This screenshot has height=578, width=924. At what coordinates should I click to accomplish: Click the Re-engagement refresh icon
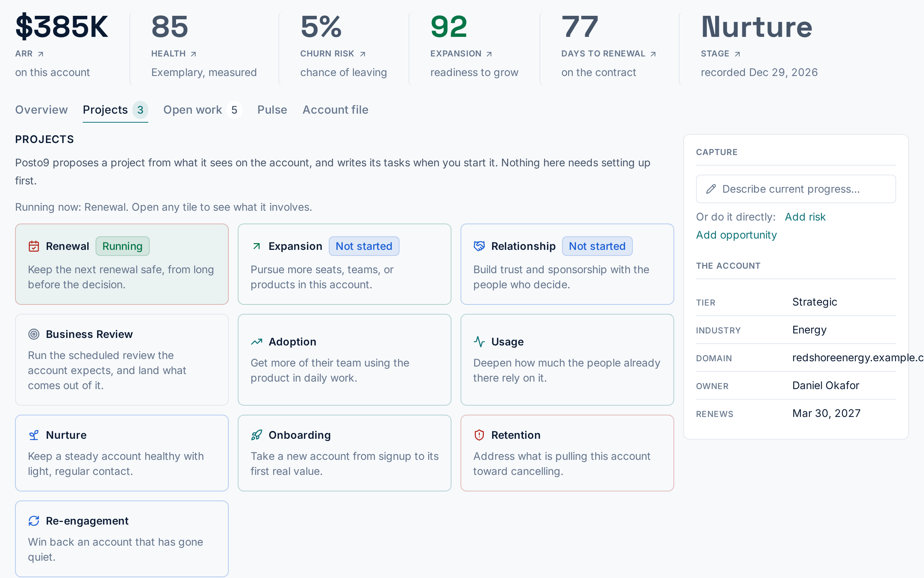coord(33,521)
